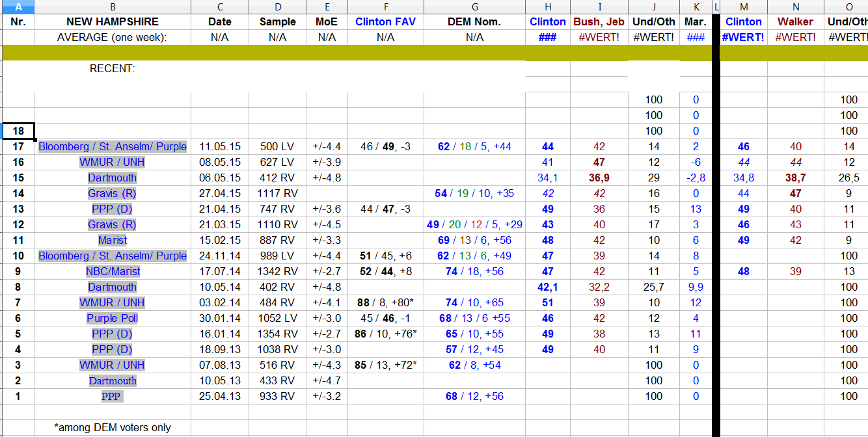Open the Dartmouth poll link dated 06.05.15

(113, 178)
